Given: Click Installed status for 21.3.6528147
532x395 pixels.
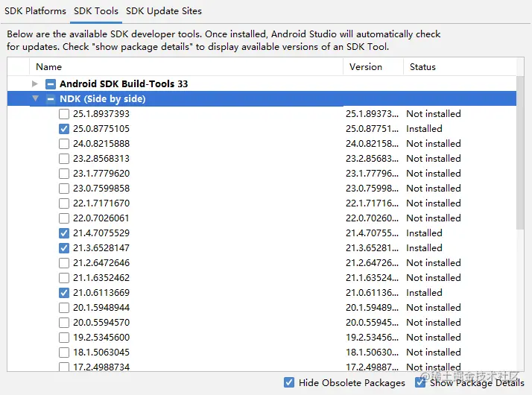Looking at the screenshot, I should [x=424, y=248].
